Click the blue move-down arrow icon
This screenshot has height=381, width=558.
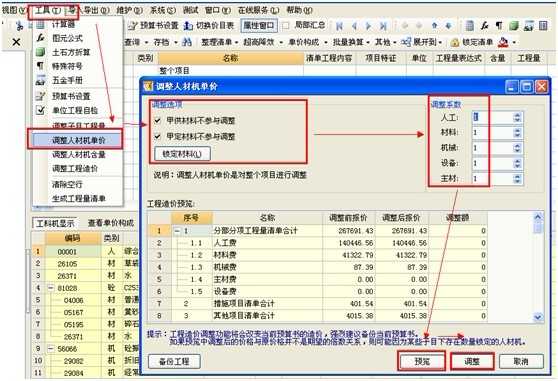point(448,26)
